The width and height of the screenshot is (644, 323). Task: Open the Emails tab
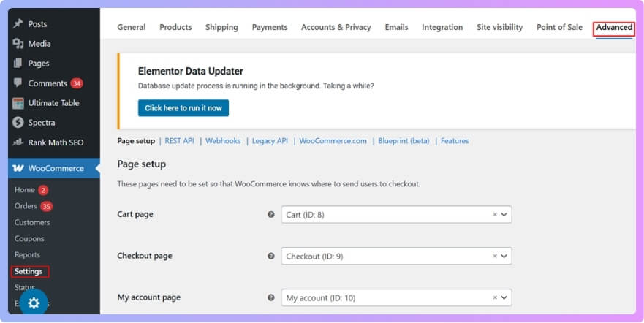396,27
